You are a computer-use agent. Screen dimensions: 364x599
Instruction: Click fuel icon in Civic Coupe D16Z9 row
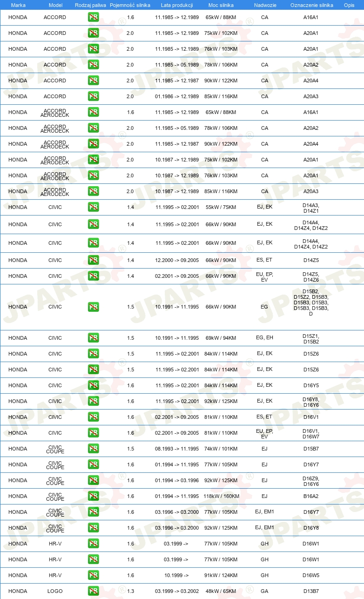(x=94, y=480)
